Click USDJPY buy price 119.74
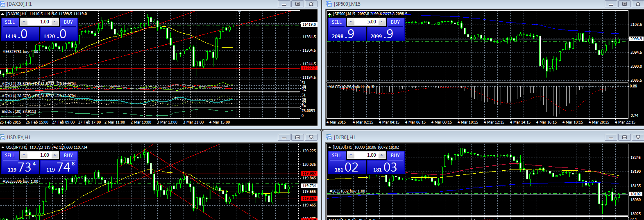 point(59,167)
